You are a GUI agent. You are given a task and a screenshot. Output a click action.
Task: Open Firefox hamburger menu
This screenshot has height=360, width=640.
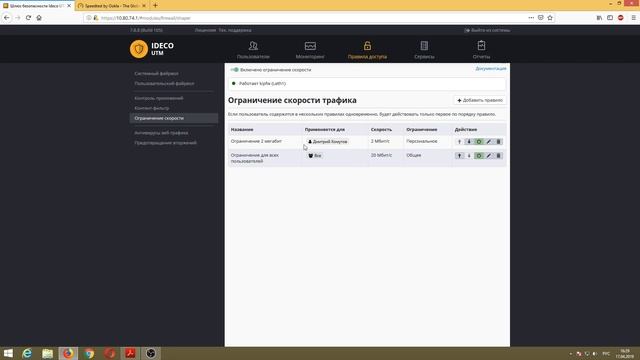pyautogui.click(x=633, y=18)
